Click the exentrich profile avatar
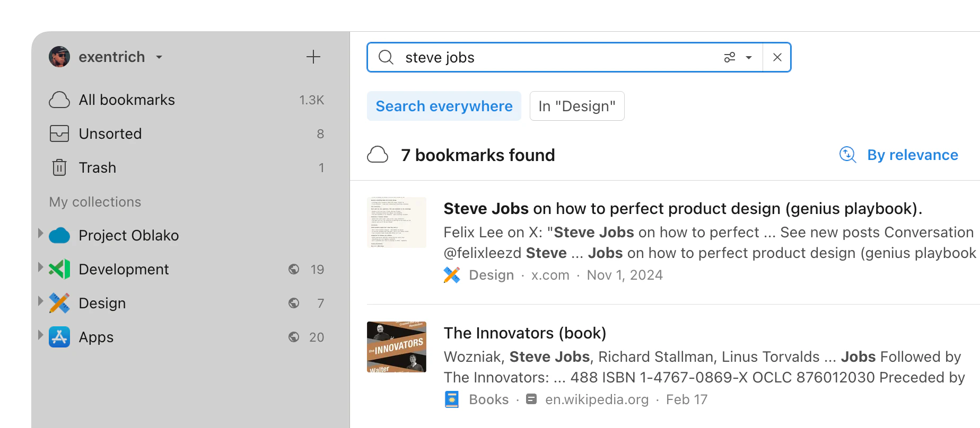980x428 pixels. click(59, 57)
